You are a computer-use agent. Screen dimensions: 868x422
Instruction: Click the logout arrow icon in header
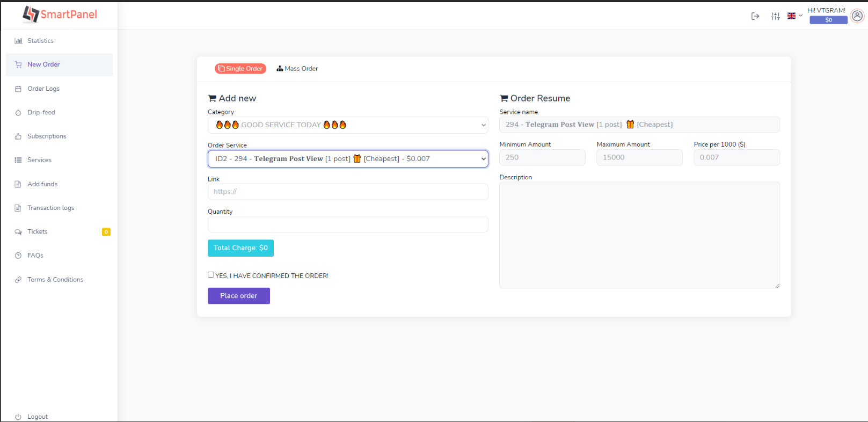pyautogui.click(x=755, y=16)
